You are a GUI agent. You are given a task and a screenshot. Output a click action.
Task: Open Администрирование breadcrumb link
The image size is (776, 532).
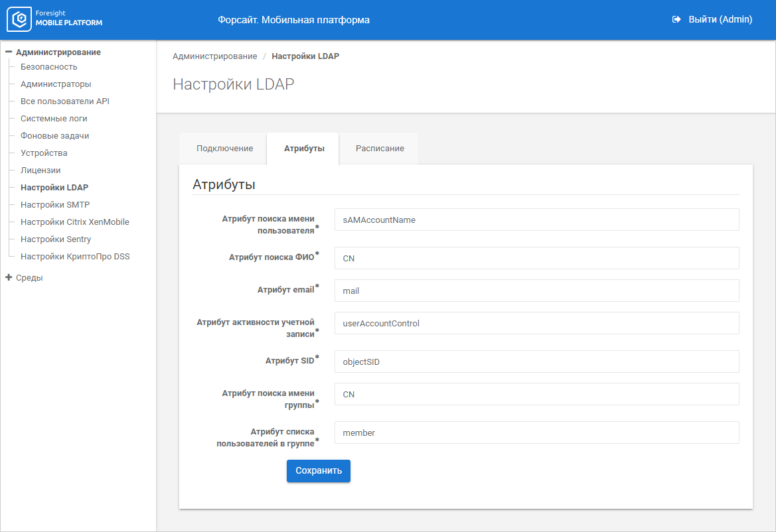[214, 56]
